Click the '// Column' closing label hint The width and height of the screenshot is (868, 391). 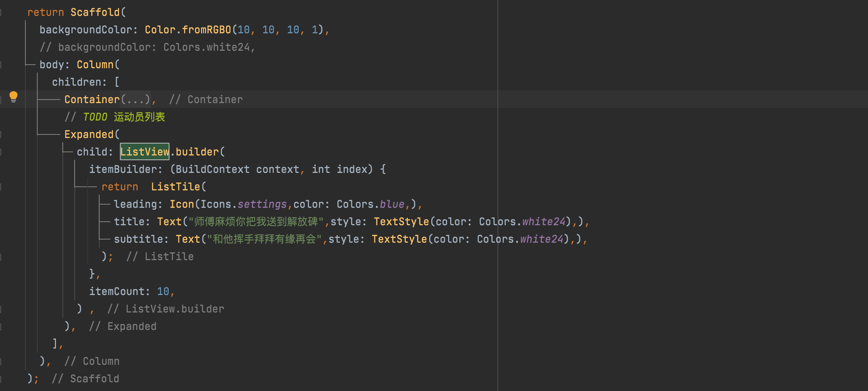(92, 361)
